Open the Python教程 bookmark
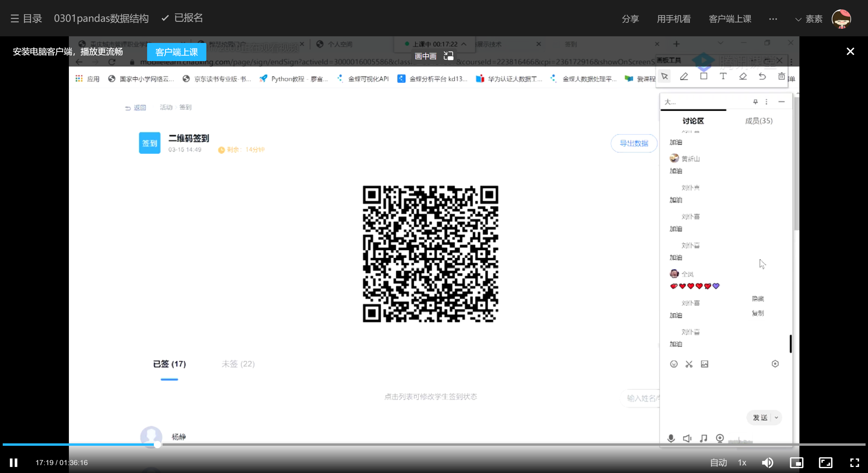The width and height of the screenshot is (868, 473). [294, 79]
